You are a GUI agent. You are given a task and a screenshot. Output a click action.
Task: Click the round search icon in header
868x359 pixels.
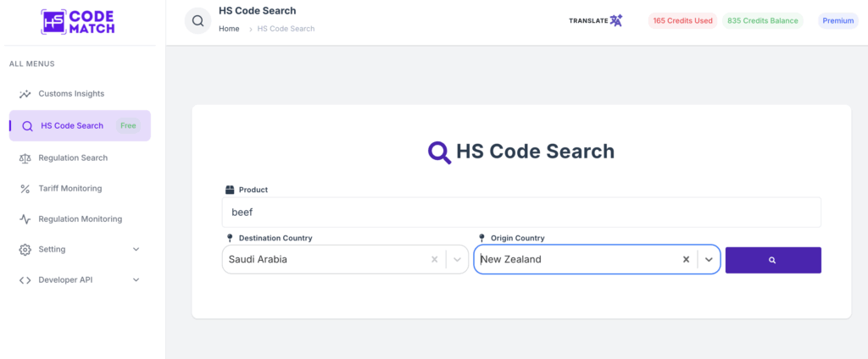point(198,21)
